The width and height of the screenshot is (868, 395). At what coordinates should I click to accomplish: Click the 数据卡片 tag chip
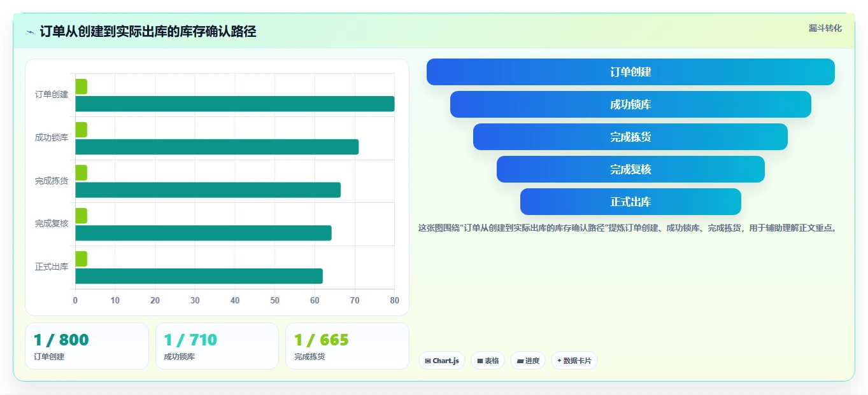574,361
